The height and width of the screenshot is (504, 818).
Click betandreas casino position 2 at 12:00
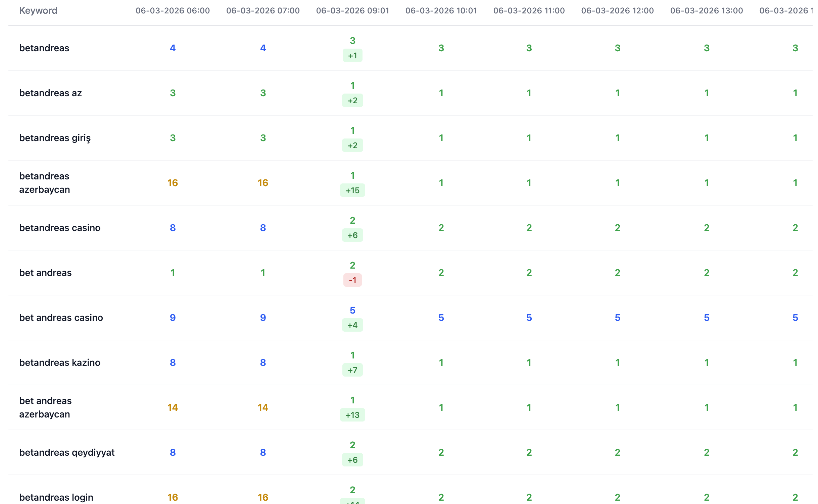(x=617, y=228)
